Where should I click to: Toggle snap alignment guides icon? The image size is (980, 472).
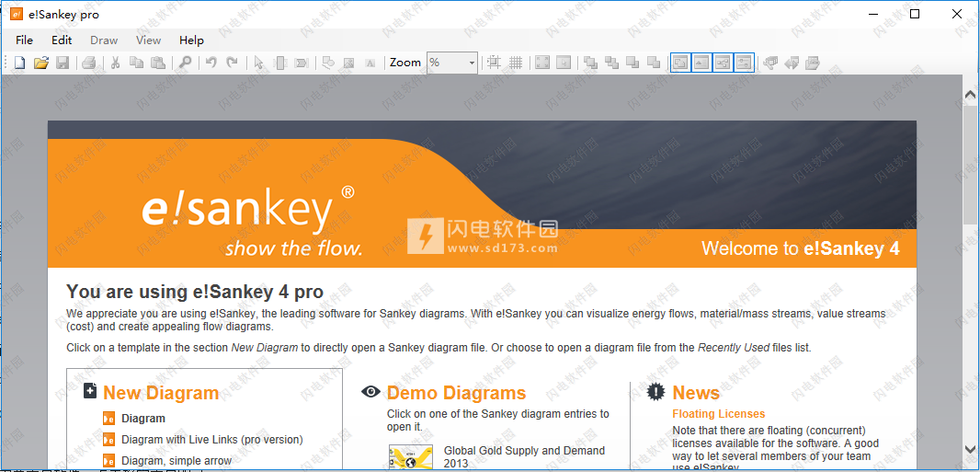click(495, 63)
